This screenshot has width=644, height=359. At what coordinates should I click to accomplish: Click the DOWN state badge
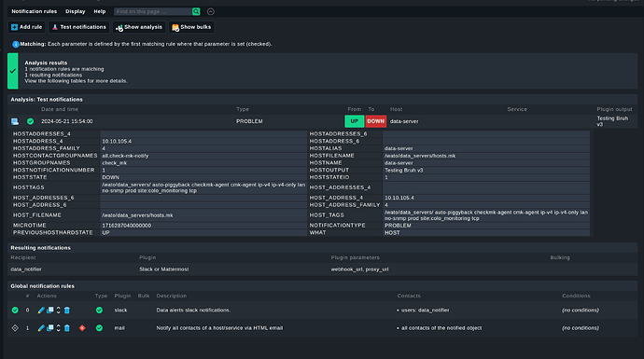coord(375,121)
